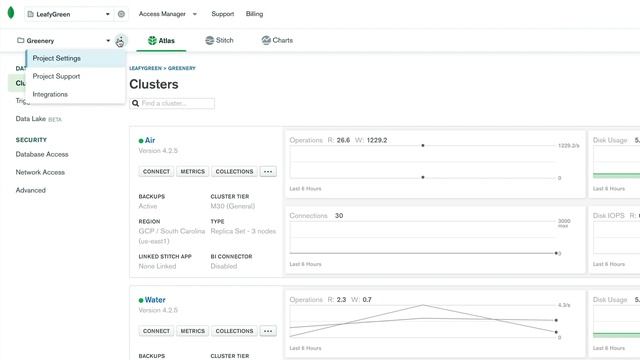The image size is (640, 360).
Task: Open the Billing page
Action: 254,14
